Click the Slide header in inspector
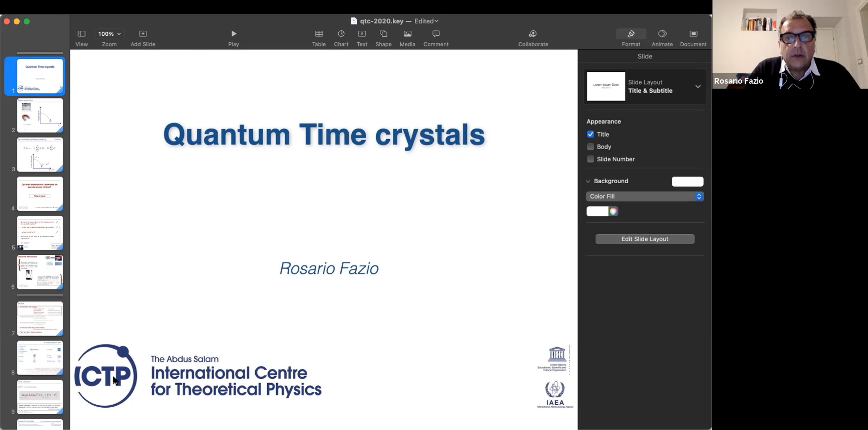868x430 pixels. point(645,56)
